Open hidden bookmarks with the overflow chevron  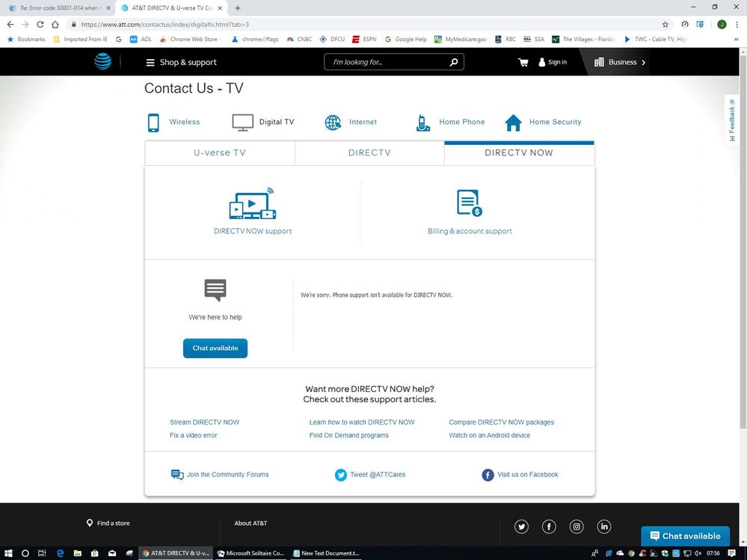737,39
